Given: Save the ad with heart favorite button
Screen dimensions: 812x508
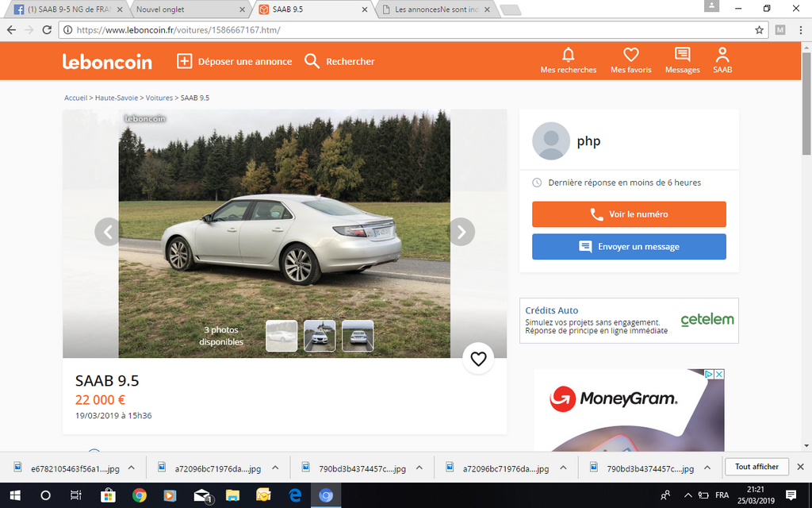Looking at the screenshot, I should tap(478, 358).
